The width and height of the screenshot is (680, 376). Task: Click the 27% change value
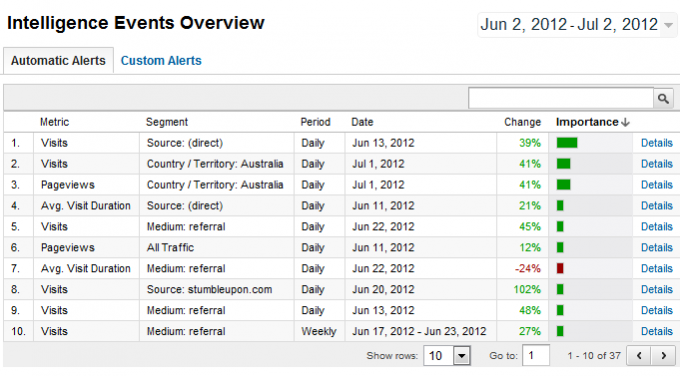click(x=530, y=331)
